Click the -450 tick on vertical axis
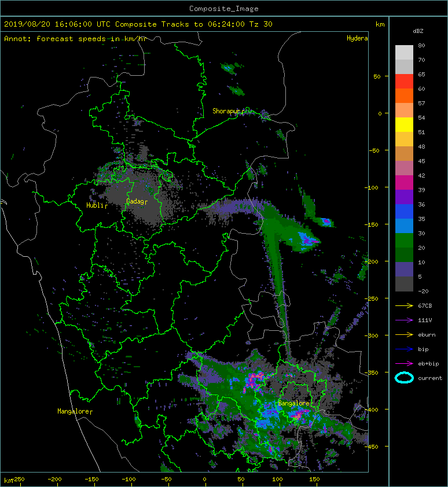Image resolution: width=448 pixels, height=487 pixels. click(372, 447)
